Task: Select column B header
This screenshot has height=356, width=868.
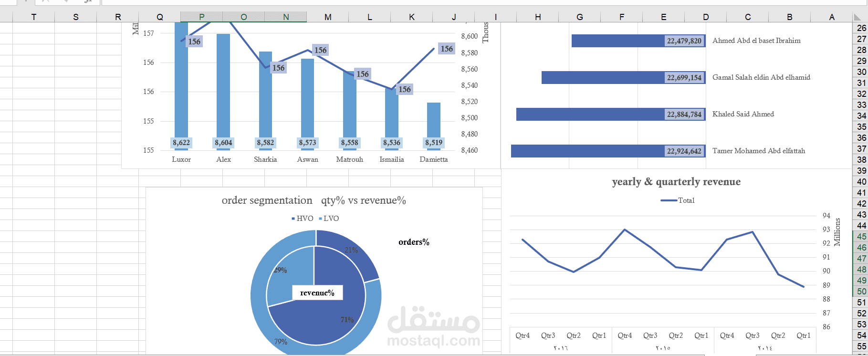Action: tap(790, 17)
